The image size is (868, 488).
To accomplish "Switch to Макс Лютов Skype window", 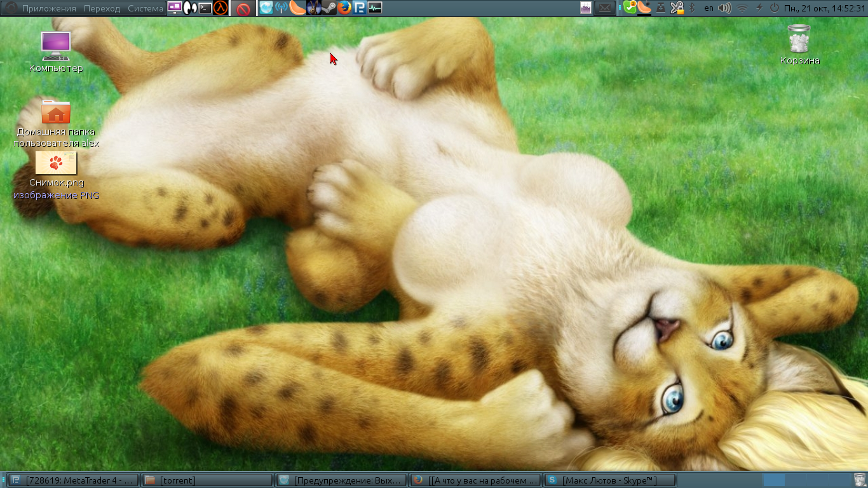I will [x=610, y=480].
